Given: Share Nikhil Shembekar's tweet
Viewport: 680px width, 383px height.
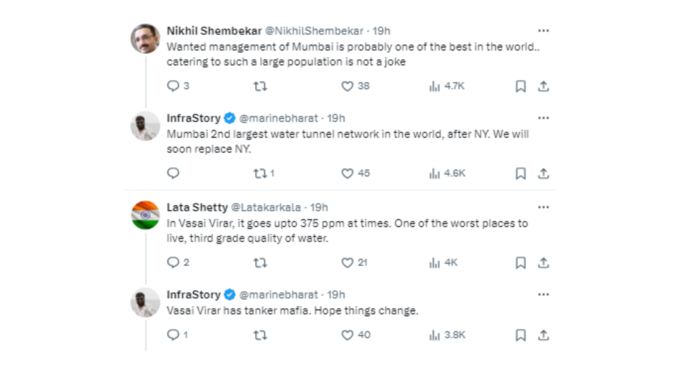Looking at the screenshot, I should (543, 86).
